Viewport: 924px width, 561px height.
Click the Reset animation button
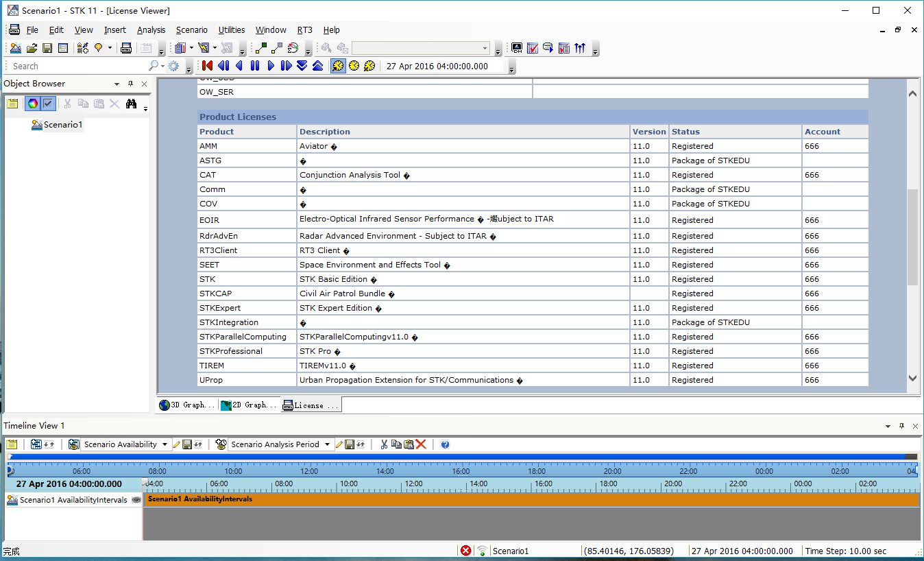coord(208,66)
